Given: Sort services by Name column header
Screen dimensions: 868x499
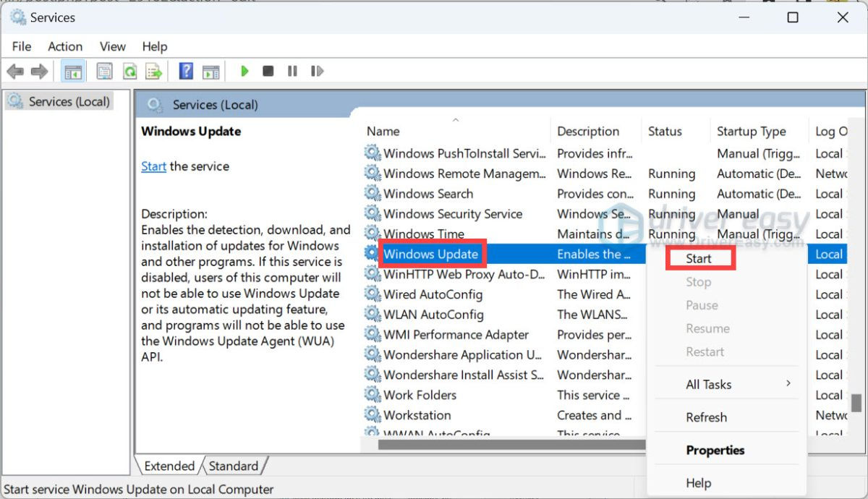Looking at the screenshot, I should point(383,131).
